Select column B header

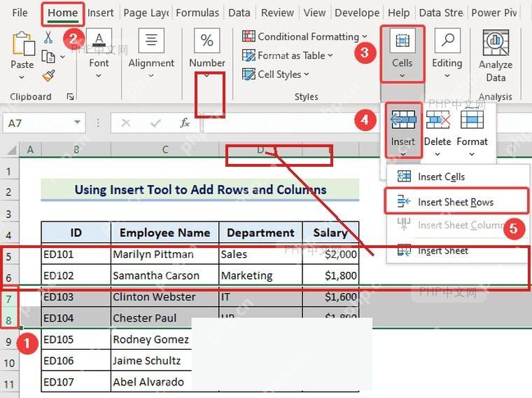click(x=76, y=150)
